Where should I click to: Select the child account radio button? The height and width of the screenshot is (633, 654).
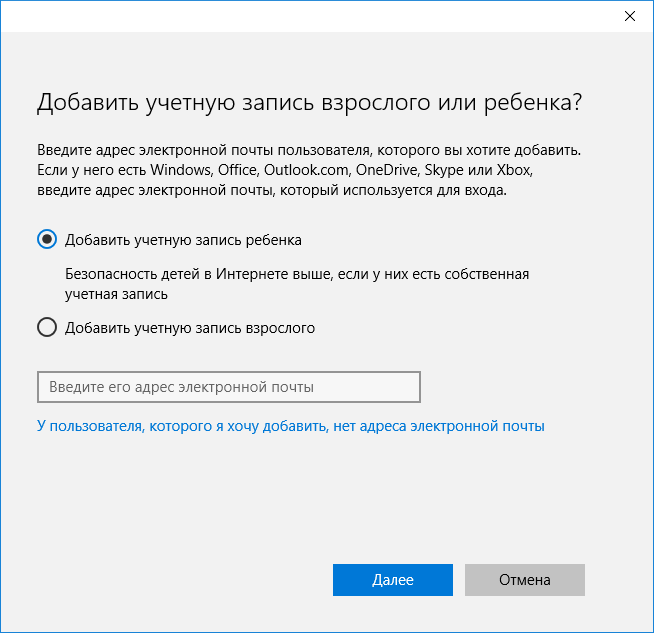coord(46,240)
